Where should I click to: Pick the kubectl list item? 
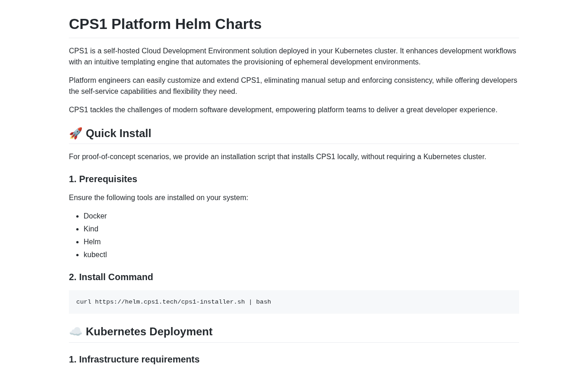click(95, 255)
